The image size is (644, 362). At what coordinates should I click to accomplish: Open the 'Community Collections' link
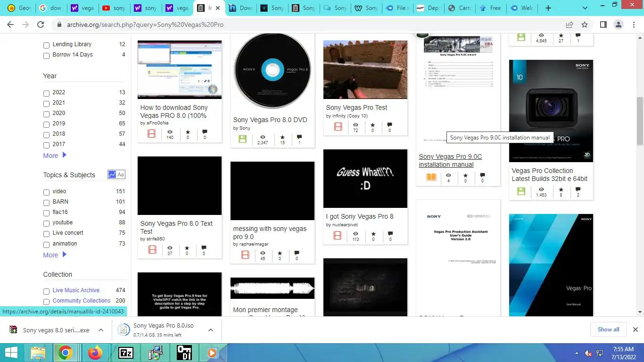(81, 301)
